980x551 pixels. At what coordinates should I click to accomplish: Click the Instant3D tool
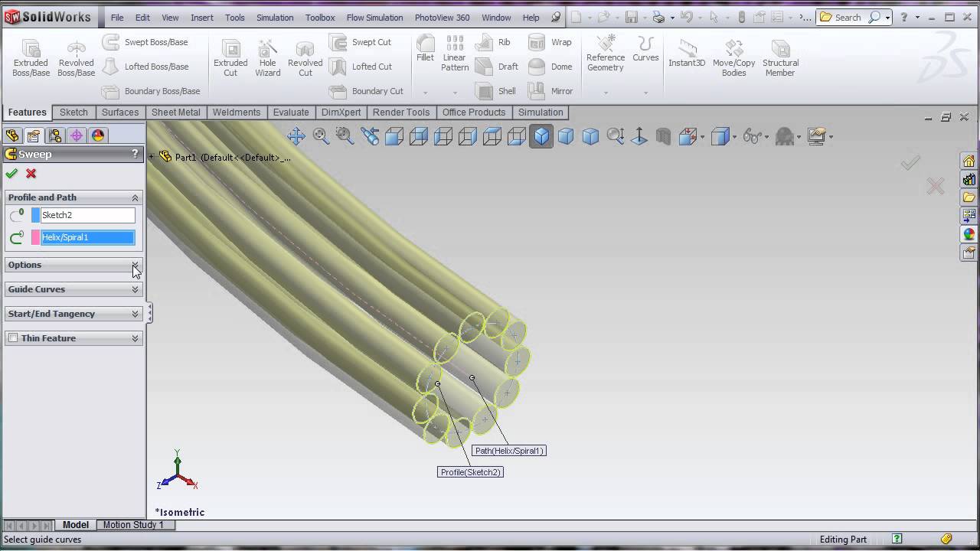tap(687, 53)
